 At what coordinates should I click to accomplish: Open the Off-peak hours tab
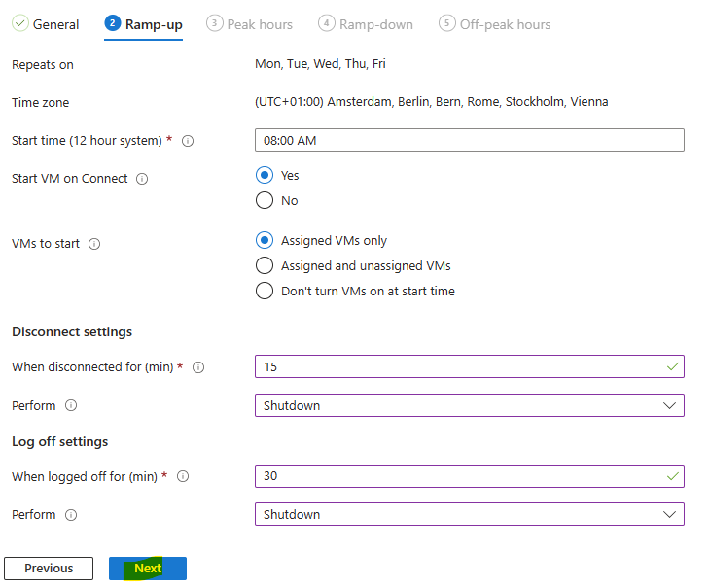pos(494,24)
